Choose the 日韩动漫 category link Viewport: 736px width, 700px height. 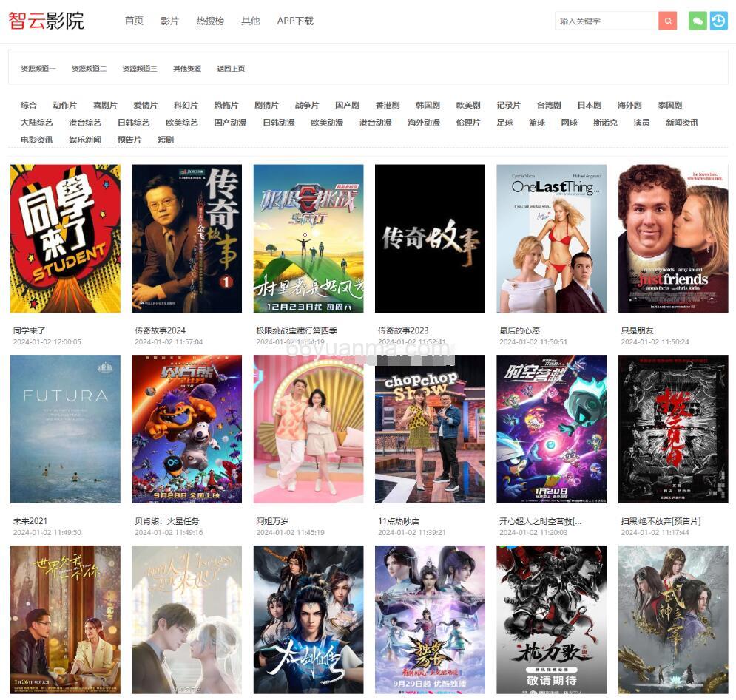click(x=279, y=122)
